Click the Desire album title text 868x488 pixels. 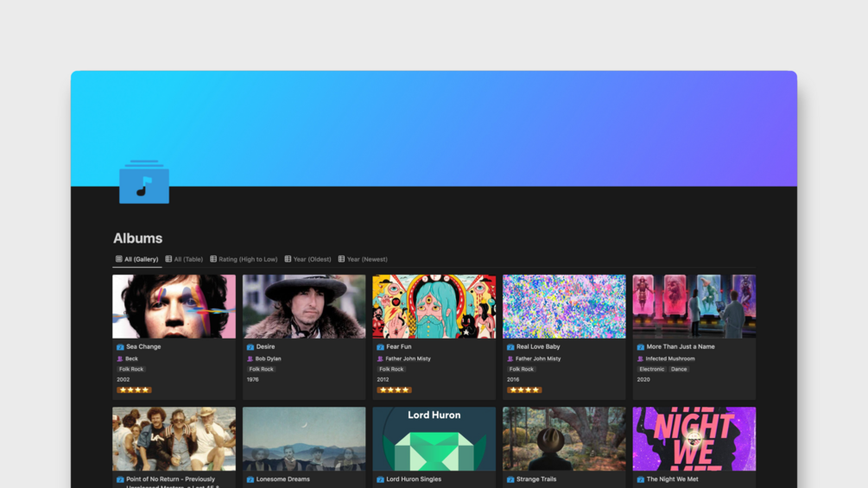click(266, 347)
